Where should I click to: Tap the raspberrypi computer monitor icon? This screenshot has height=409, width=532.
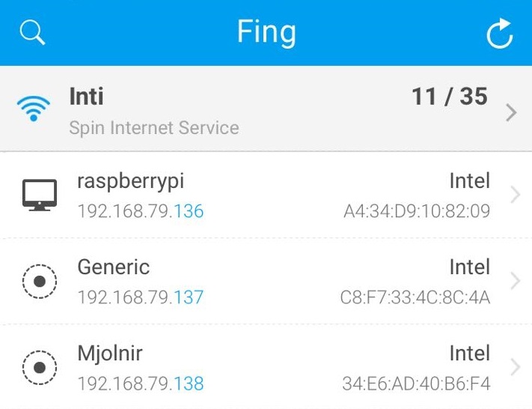[x=40, y=195]
